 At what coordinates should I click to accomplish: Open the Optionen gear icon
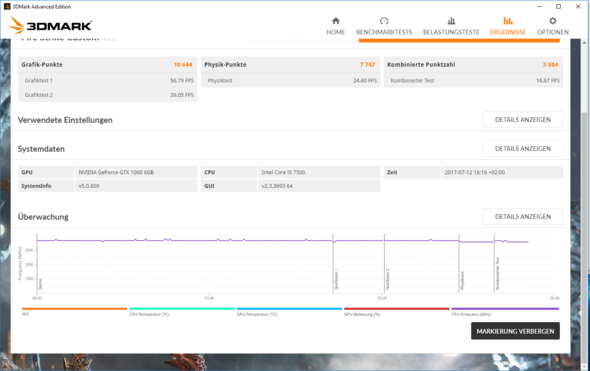pos(552,21)
